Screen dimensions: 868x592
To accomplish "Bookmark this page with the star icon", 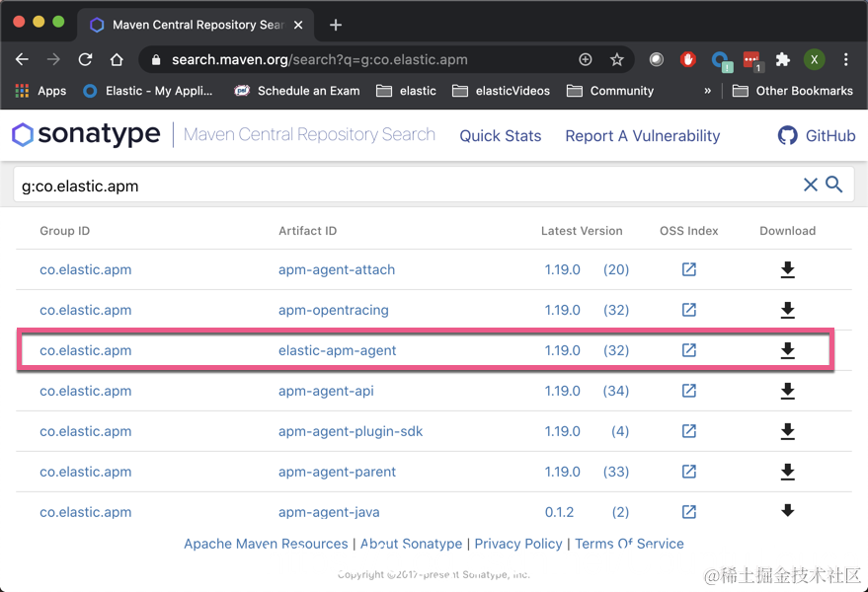I will [x=616, y=59].
